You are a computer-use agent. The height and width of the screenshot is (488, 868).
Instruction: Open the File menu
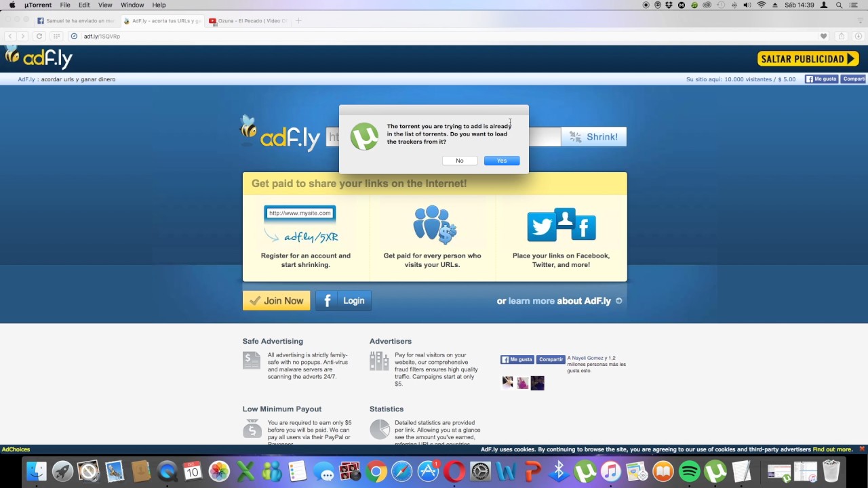[65, 5]
